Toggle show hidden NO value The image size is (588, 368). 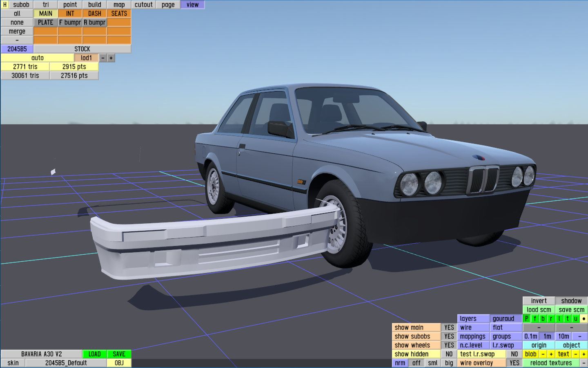(x=449, y=354)
